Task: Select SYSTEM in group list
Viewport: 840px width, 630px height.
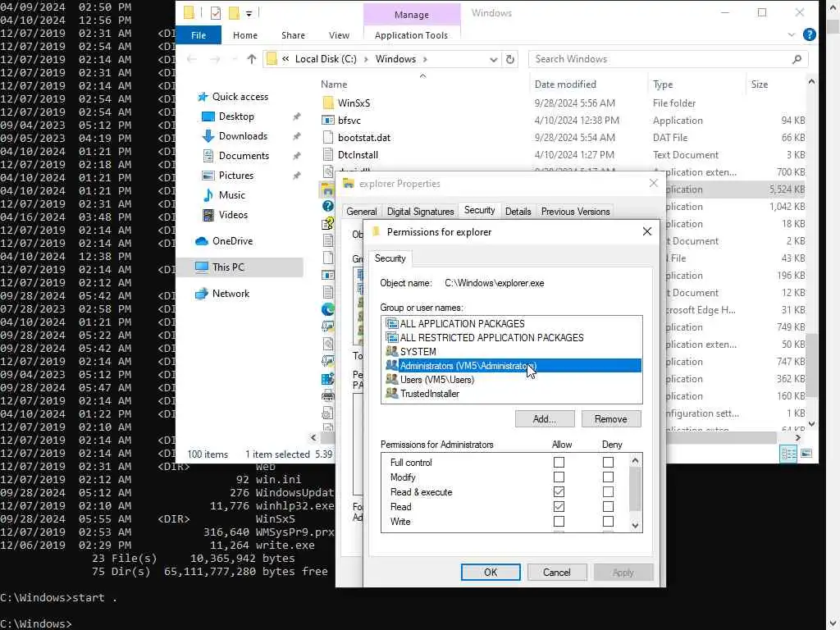Action: (x=512, y=352)
